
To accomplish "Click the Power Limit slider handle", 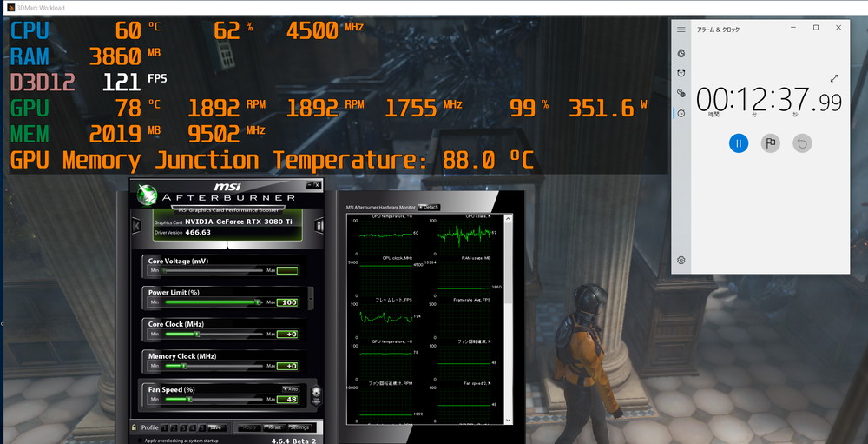I will (x=258, y=302).
